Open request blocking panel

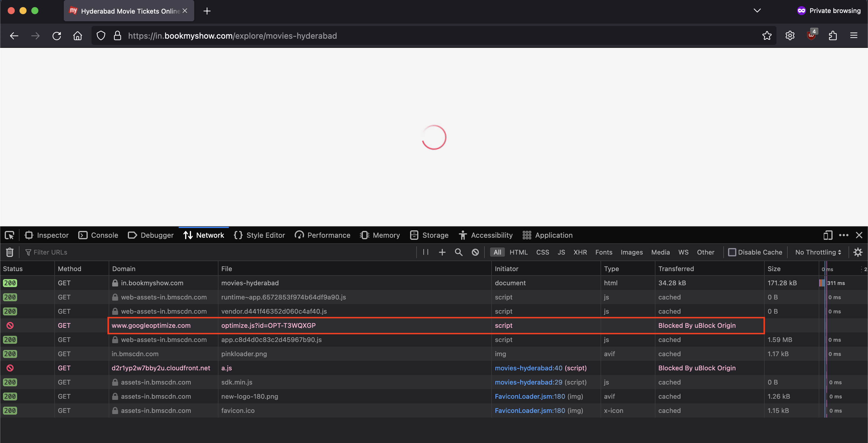pos(475,252)
